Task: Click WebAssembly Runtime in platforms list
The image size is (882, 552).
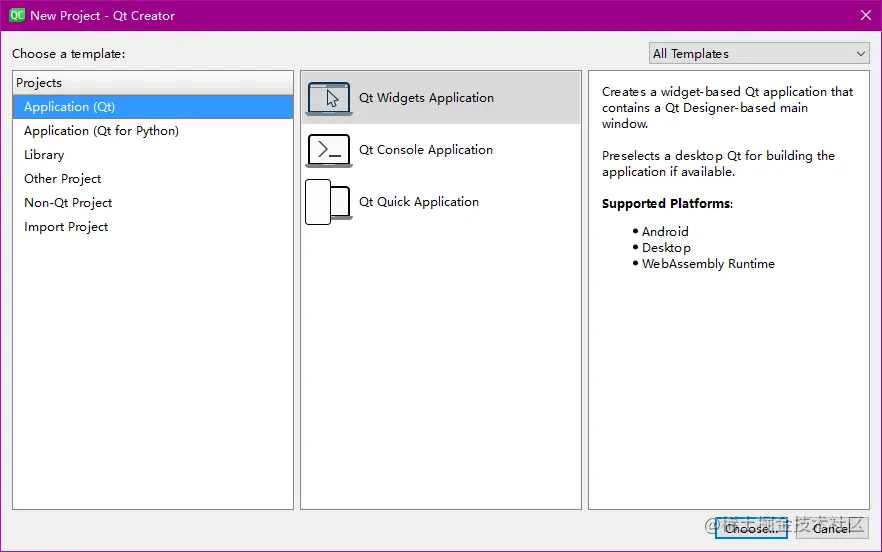Action: (x=708, y=264)
